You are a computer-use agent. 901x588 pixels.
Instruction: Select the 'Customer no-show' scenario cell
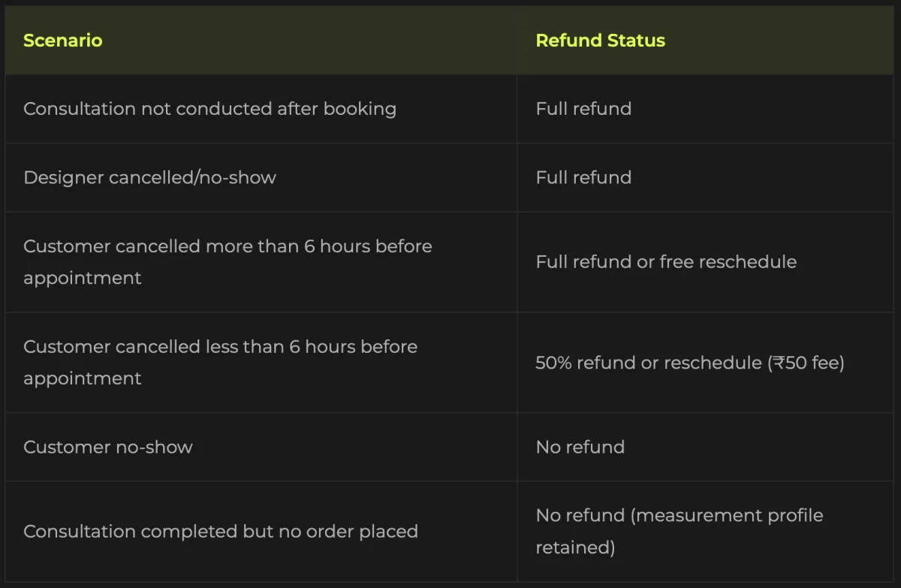point(108,448)
